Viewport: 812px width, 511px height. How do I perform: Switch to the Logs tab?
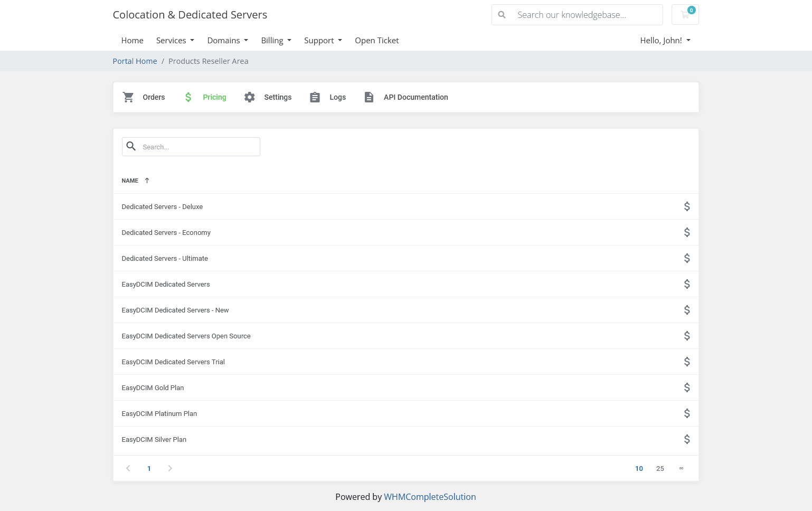pos(327,97)
